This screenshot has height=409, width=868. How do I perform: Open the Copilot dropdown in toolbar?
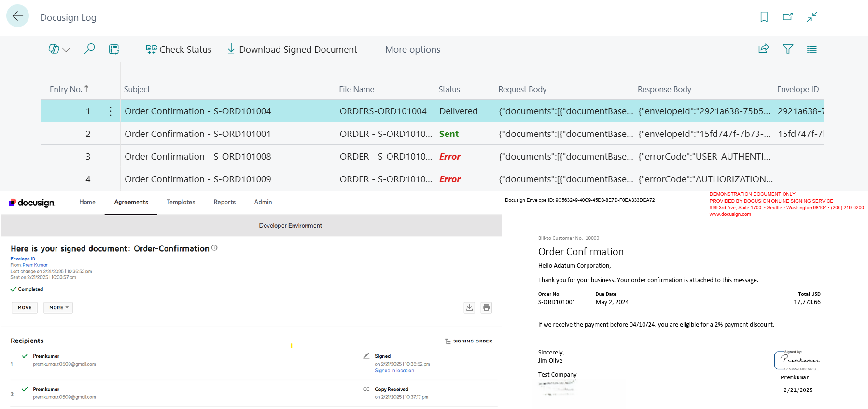tap(59, 49)
